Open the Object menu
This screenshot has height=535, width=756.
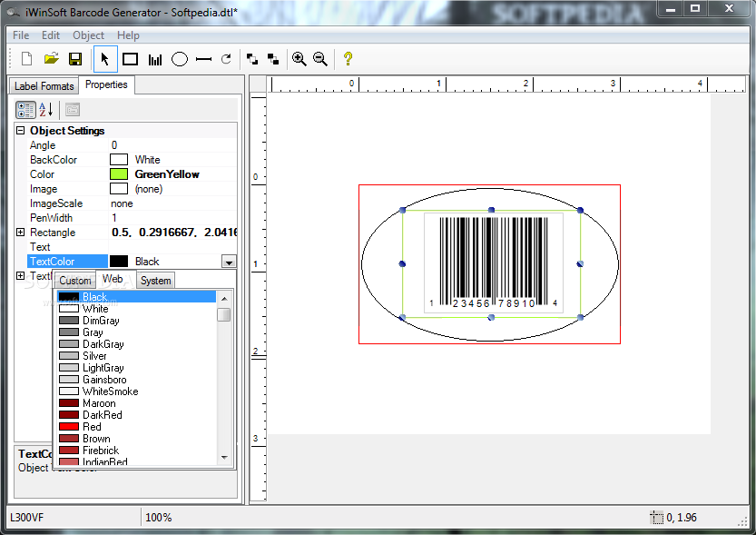(x=88, y=35)
